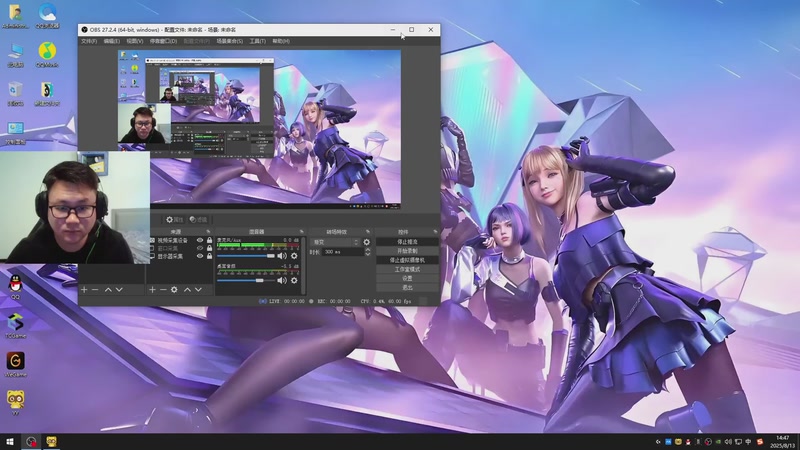
Task: Open the 视图(V) menu
Action: 135,41
